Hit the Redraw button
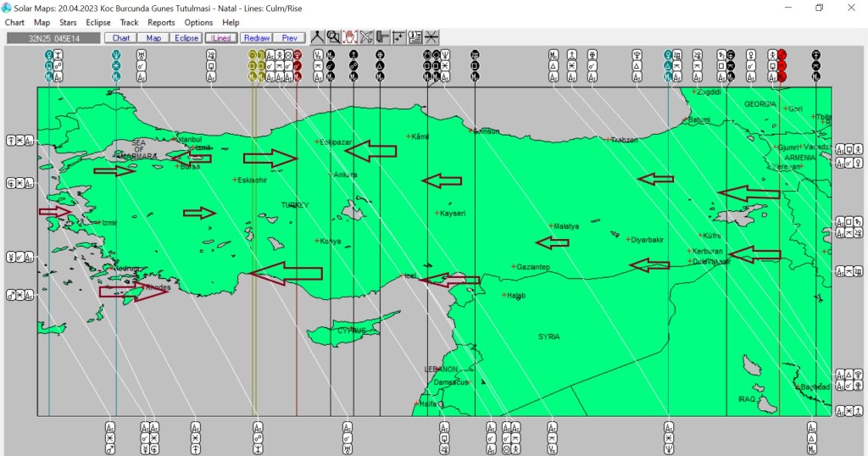 coord(255,38)
